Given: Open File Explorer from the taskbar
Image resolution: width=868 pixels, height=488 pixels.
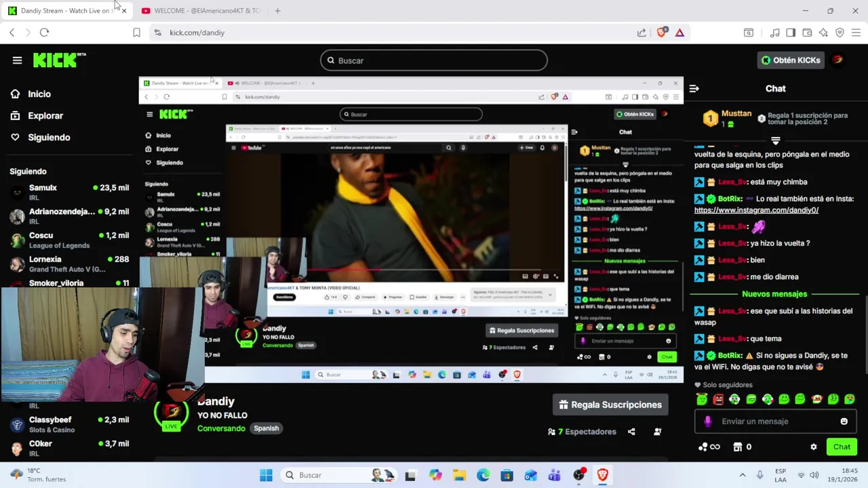Looking at the screenshot, I should pyautogui.click(x=459, y=475).
